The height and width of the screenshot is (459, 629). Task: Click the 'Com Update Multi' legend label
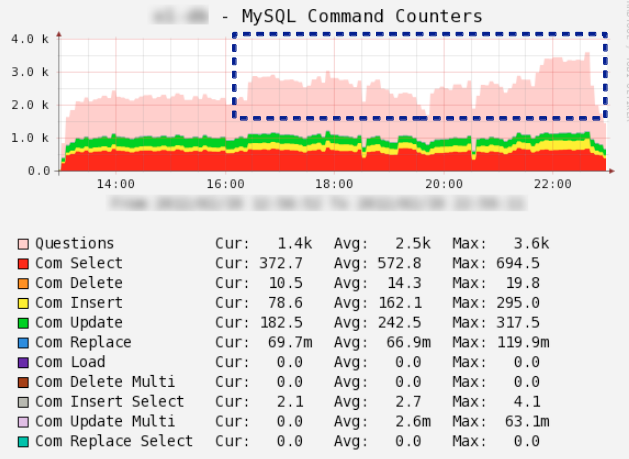tap(105, 421)
